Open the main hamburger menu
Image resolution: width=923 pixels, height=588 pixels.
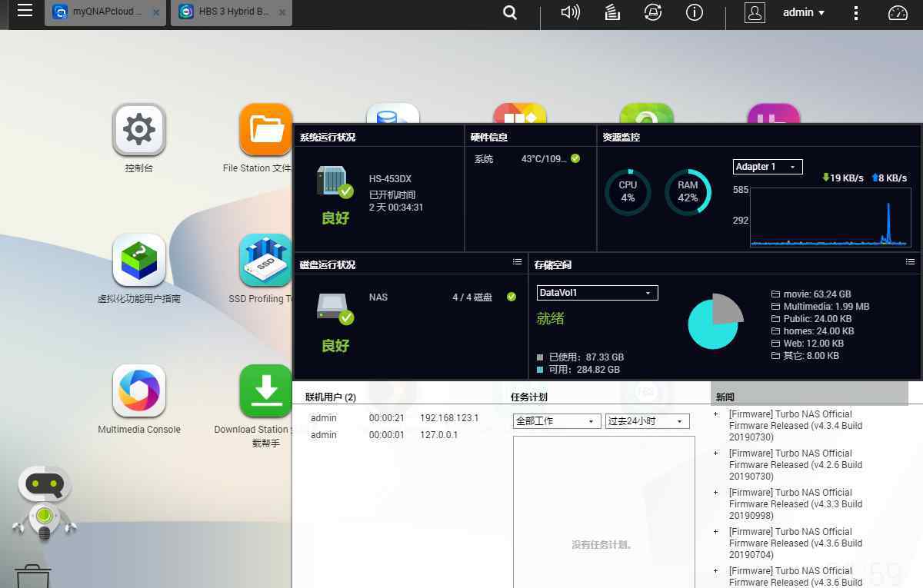click(25, 12)
